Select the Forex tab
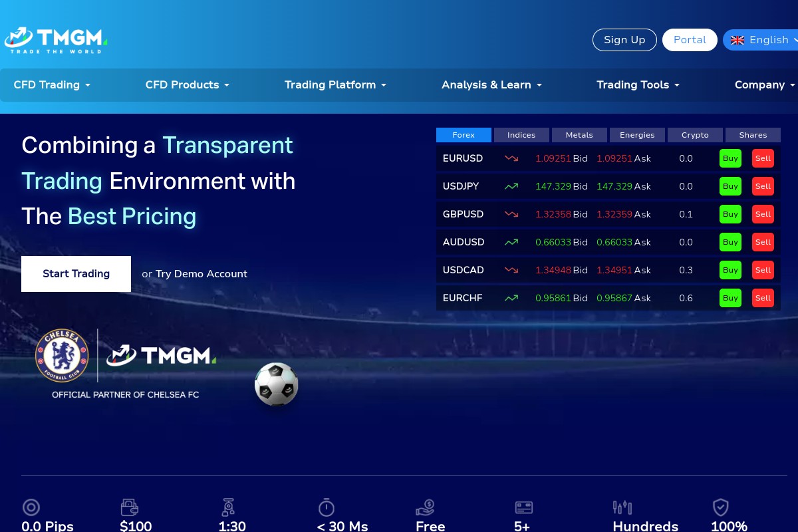The image size is (798, 532). (464, 135)
